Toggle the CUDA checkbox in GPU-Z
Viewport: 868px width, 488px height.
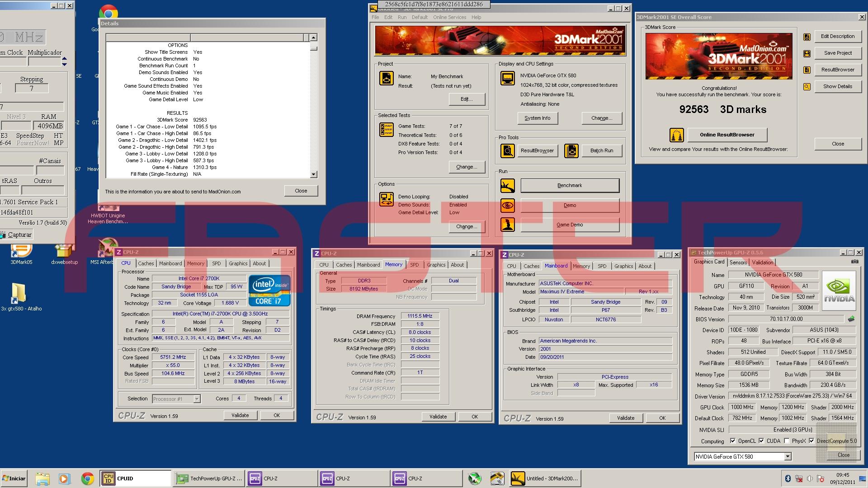[761, 441]
